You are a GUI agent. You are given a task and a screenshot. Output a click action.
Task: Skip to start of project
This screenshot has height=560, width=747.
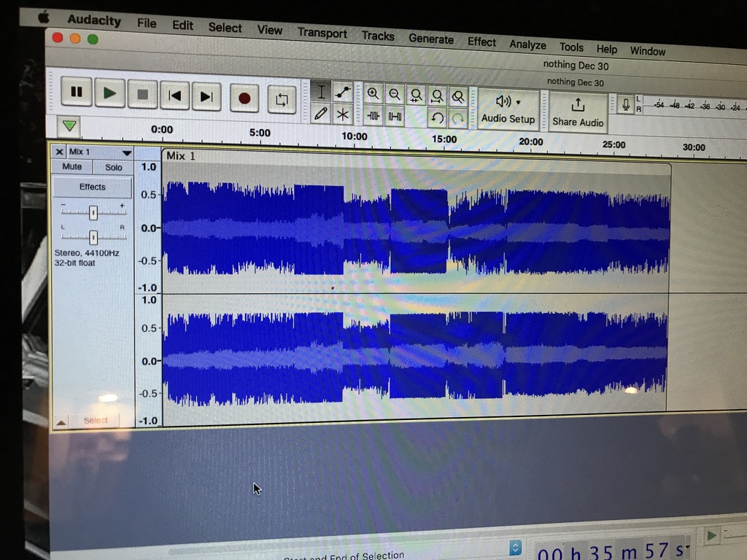coord(174,96)
